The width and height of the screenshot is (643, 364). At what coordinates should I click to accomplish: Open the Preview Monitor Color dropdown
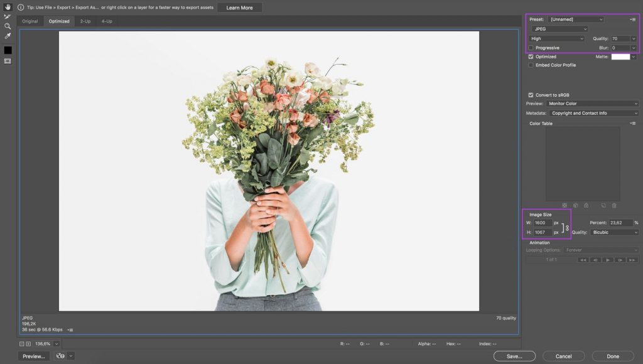tap(593, 104)
